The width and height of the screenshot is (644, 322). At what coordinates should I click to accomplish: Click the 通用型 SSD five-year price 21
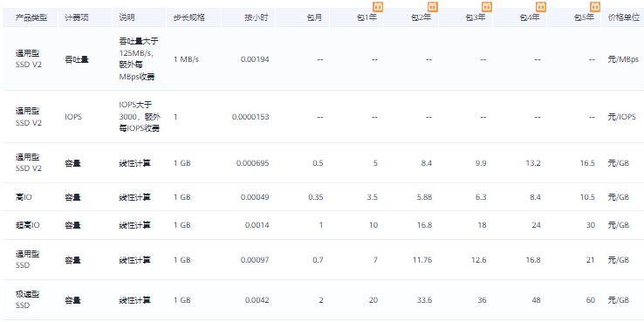[x=590, y=260]
